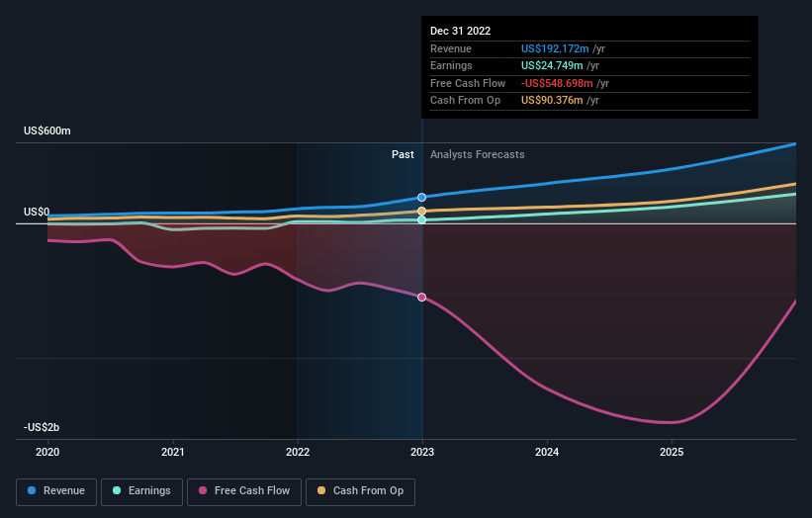Click the 2024 x-axis label
Image resolution: width=812 pixels, height=518 pixels.
(x=547, y=453)
